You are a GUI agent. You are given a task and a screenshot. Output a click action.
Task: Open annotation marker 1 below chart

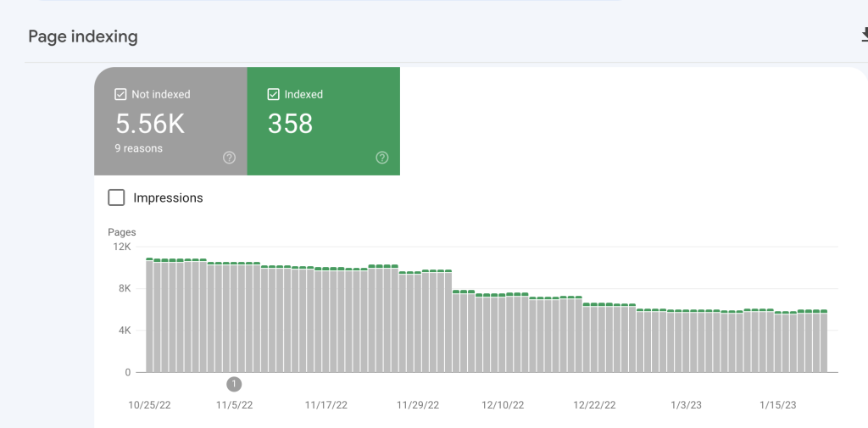pyautogui.click(x=234, y=383)
